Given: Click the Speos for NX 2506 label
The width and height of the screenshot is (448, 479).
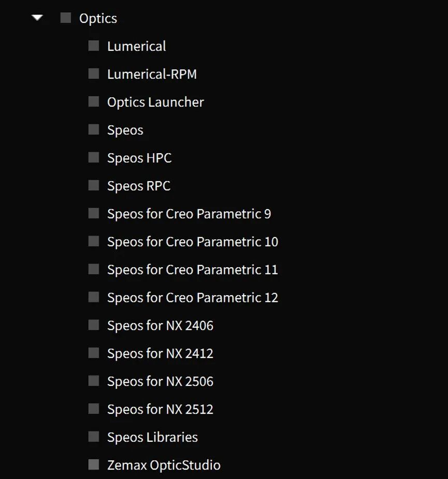Looking at the screenshot, I should click(161, 382).
